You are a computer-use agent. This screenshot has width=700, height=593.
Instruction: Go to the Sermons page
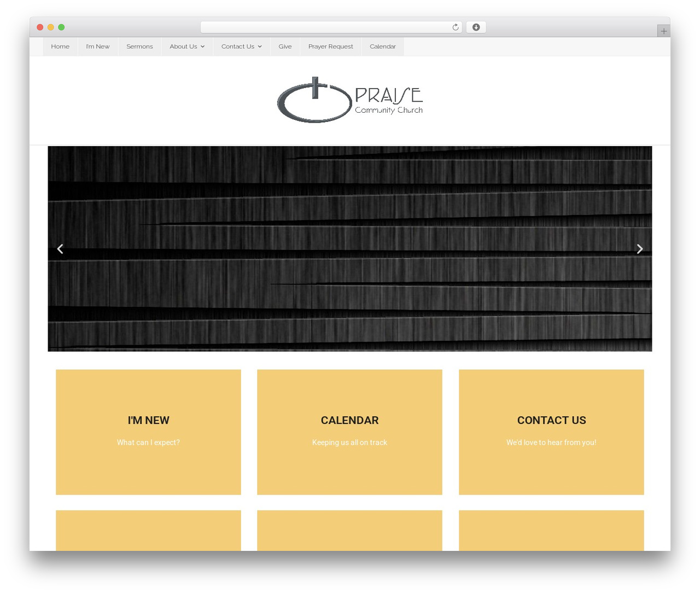click(x=139, y=46)
